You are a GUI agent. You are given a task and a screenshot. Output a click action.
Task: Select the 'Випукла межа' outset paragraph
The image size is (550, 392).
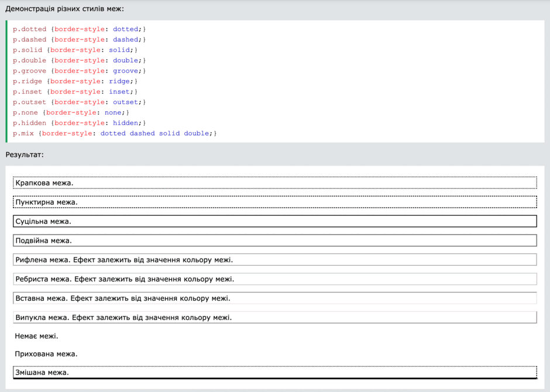pyautogui.click(x=274, y=318)
